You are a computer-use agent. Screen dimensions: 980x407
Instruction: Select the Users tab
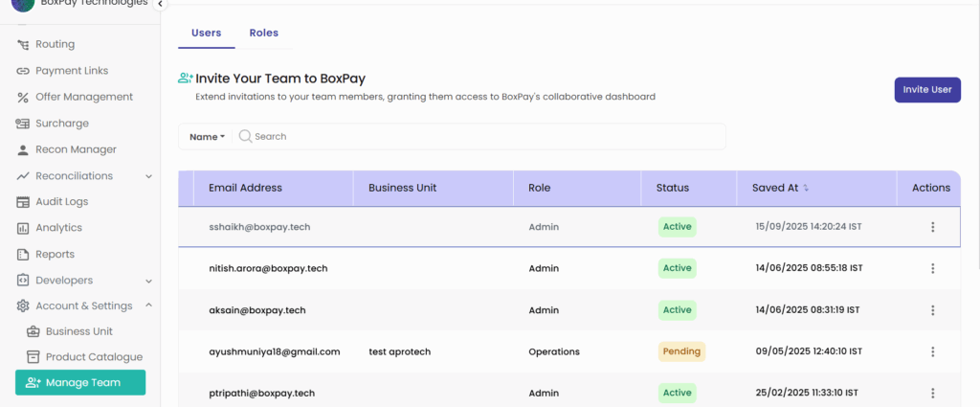pos(207,34)
